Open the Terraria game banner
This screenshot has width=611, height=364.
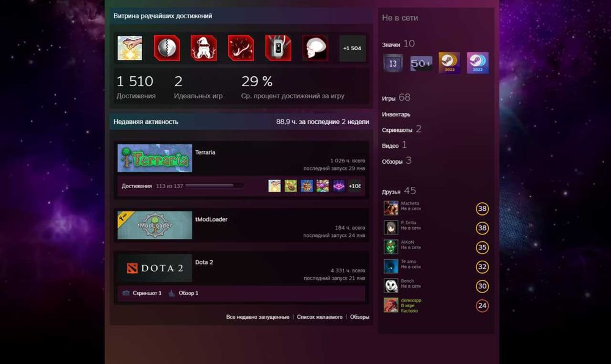[x=155, y=158]
